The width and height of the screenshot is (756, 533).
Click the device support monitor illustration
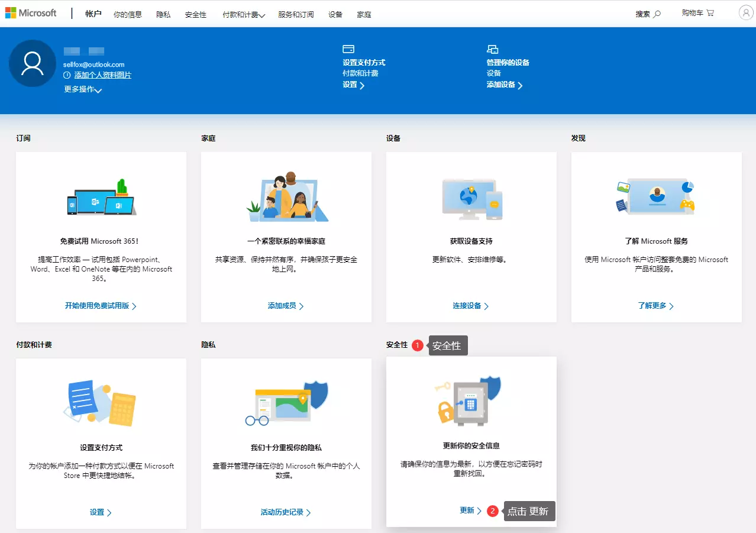click(471, 199)
